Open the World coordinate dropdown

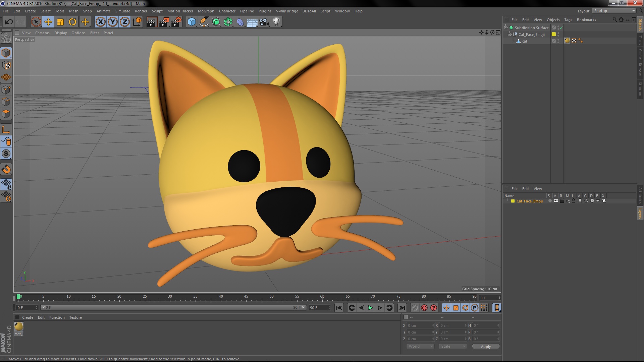pyautogui.click(x=420, y=346)
